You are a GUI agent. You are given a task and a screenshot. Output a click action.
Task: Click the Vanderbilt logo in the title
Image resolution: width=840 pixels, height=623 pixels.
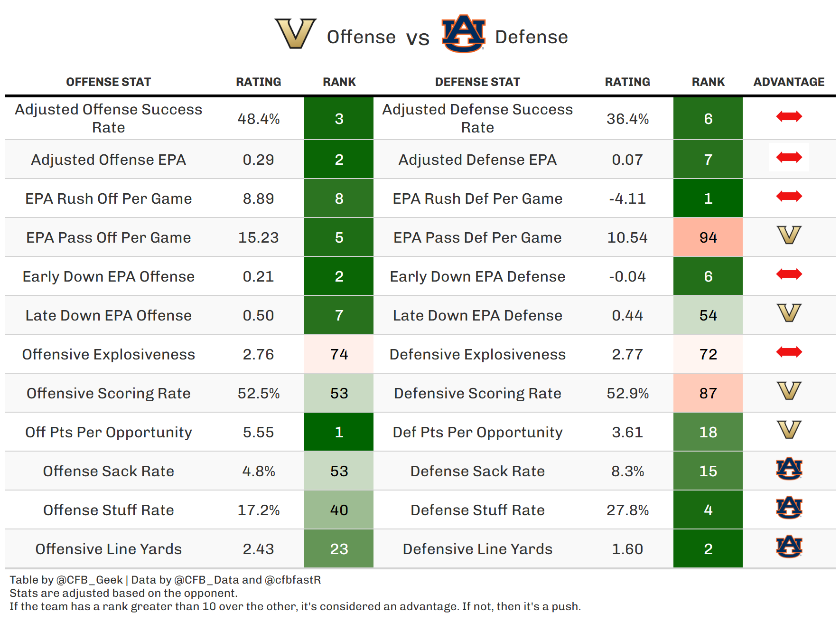pos(295,34)
